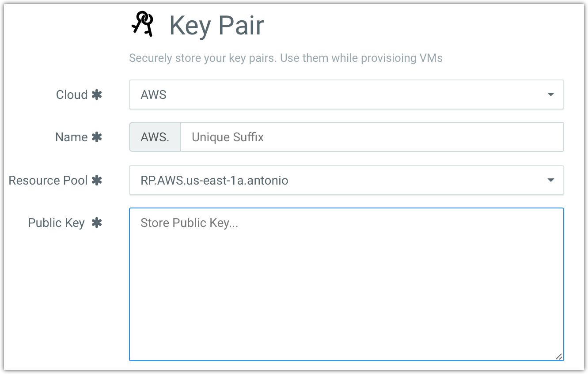Click the text area resize handle
This screenshot has height=374, width=588.
coord(559,356)
